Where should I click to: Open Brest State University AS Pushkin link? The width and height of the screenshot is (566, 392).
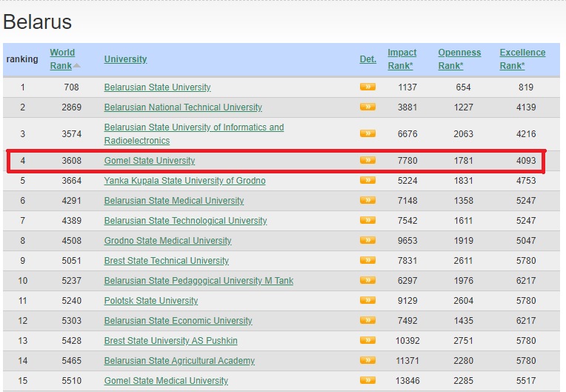pos(170,341)
